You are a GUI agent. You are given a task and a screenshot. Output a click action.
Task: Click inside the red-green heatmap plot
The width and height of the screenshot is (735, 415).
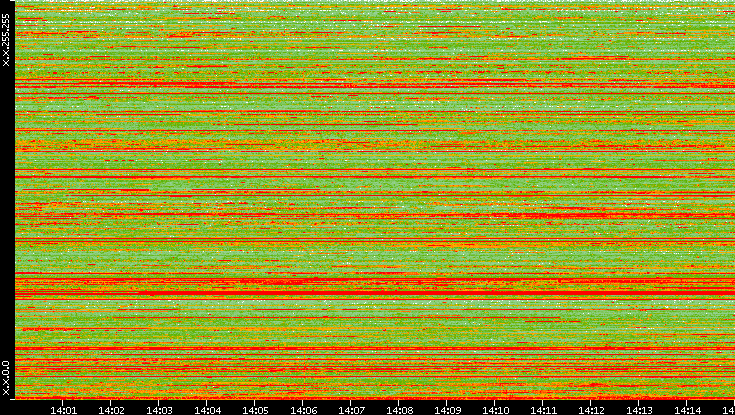(x=375, y=200)
